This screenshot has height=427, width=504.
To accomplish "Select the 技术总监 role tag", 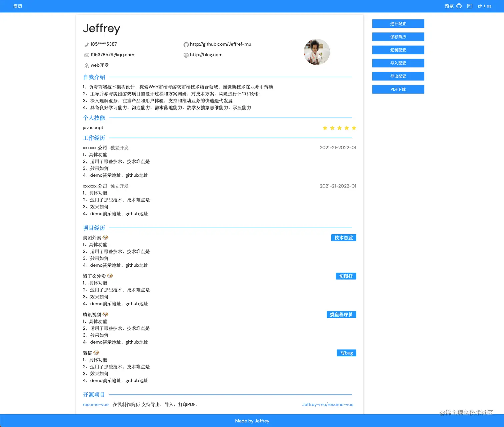I will tap(344, 238).
